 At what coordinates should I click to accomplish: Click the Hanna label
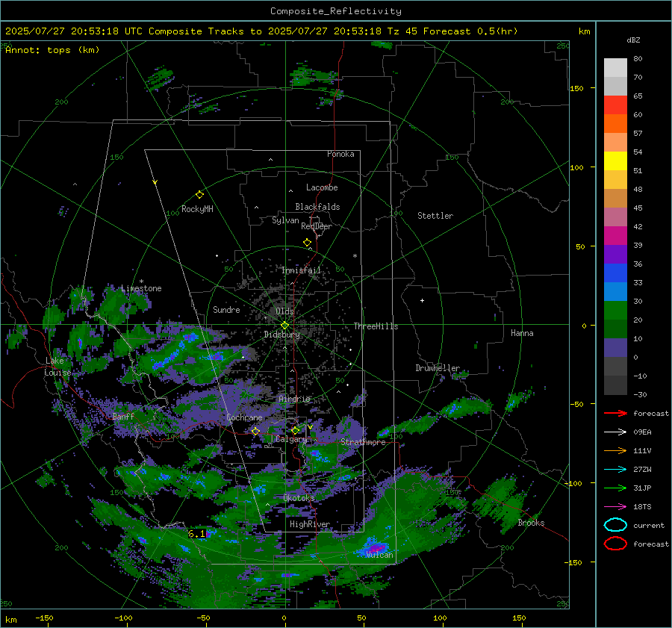[522, 333]
